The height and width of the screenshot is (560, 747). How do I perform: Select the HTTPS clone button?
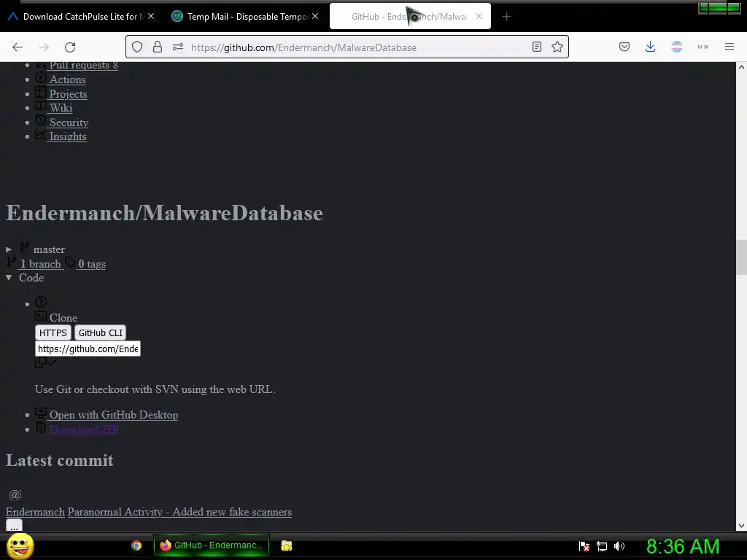[53, 332]
